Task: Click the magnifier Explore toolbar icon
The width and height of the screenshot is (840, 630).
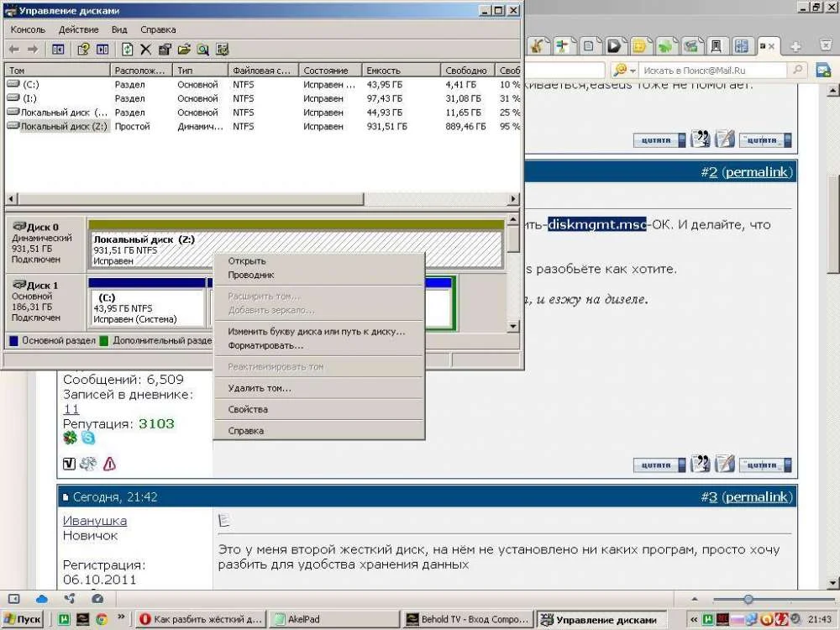Action: [x=202, y=50]
